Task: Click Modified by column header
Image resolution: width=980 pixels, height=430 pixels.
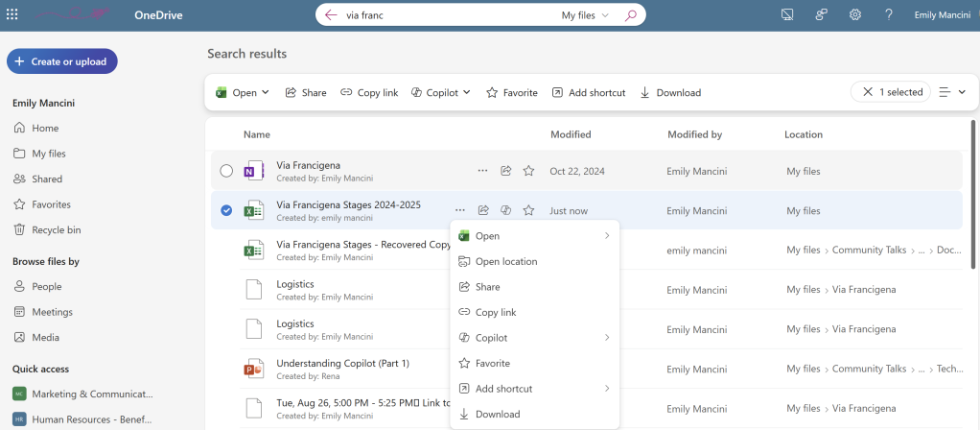Action: 693,134
